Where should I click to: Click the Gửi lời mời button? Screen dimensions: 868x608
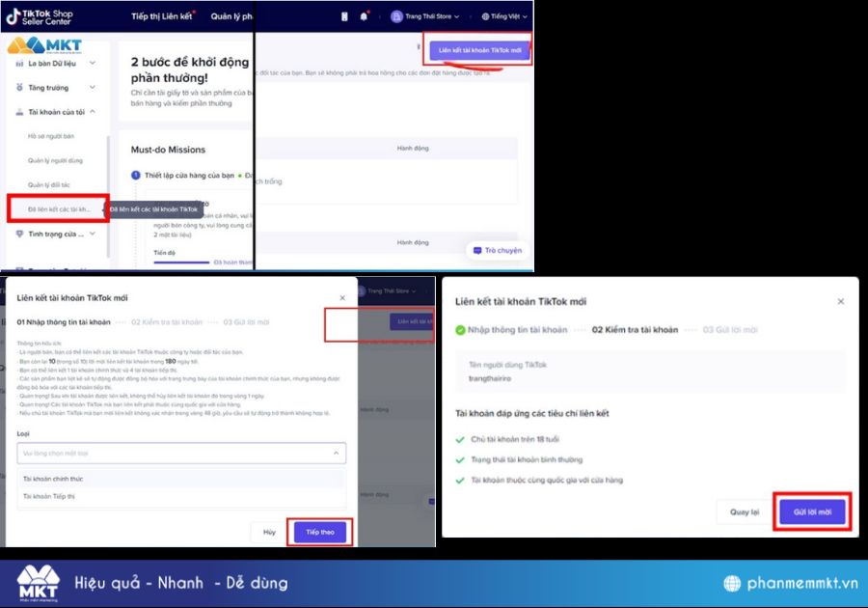click(812, 512)
